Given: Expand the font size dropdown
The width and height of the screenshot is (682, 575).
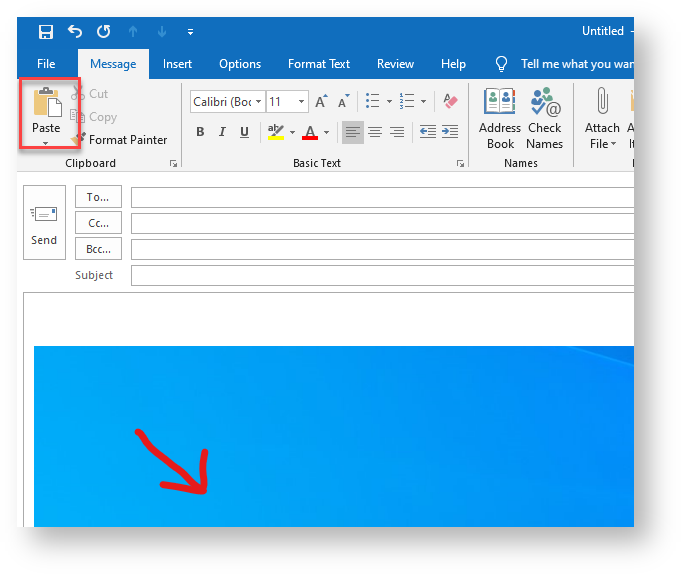Looking at the screenshot, I should (x=301, y=102).
